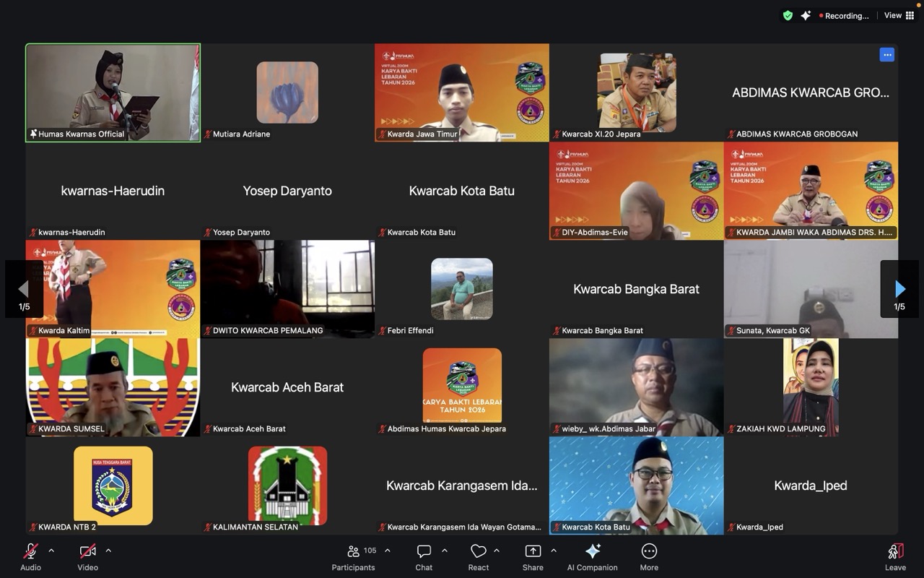This screenshot has height=578, width=924.
Task: Launch the AI Companion
Action: pyautogui.click(x=592, y=551)
